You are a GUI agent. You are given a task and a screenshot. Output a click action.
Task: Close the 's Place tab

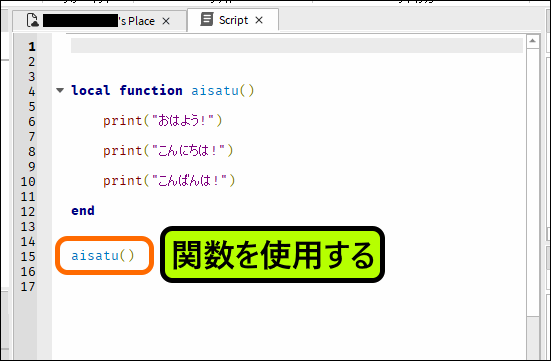point(166,21)
